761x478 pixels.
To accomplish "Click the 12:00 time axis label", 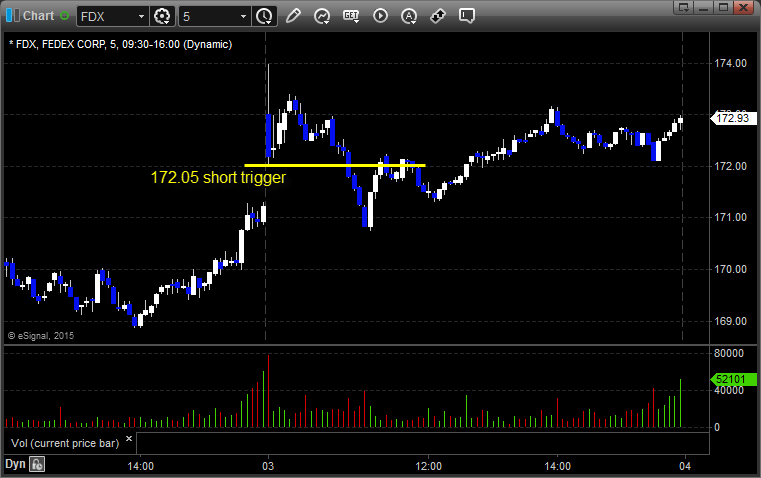I will tap(429, 466).
